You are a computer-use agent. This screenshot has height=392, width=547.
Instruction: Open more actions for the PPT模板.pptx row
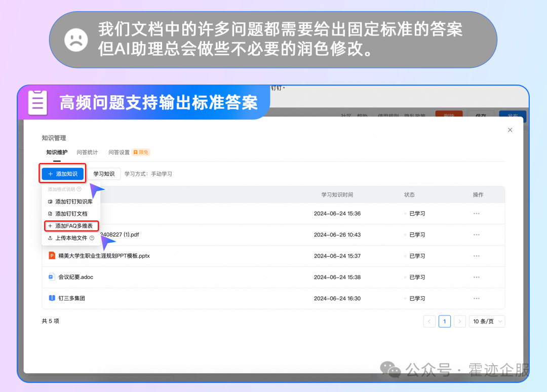click(x=476, y=256)
